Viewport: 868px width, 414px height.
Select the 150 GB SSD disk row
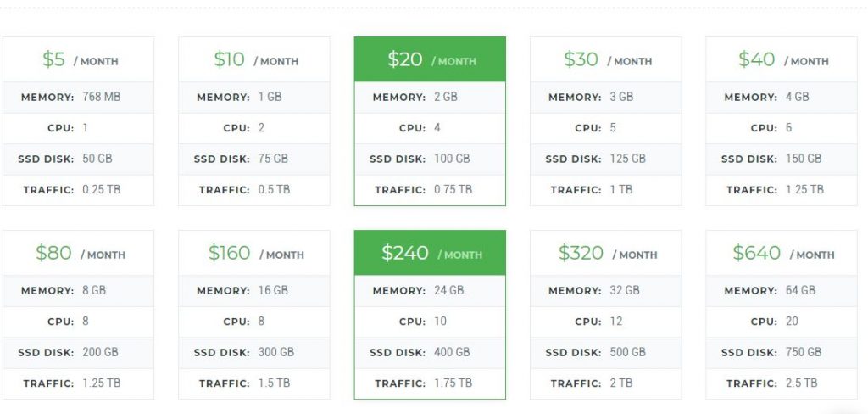pos(782,159)
